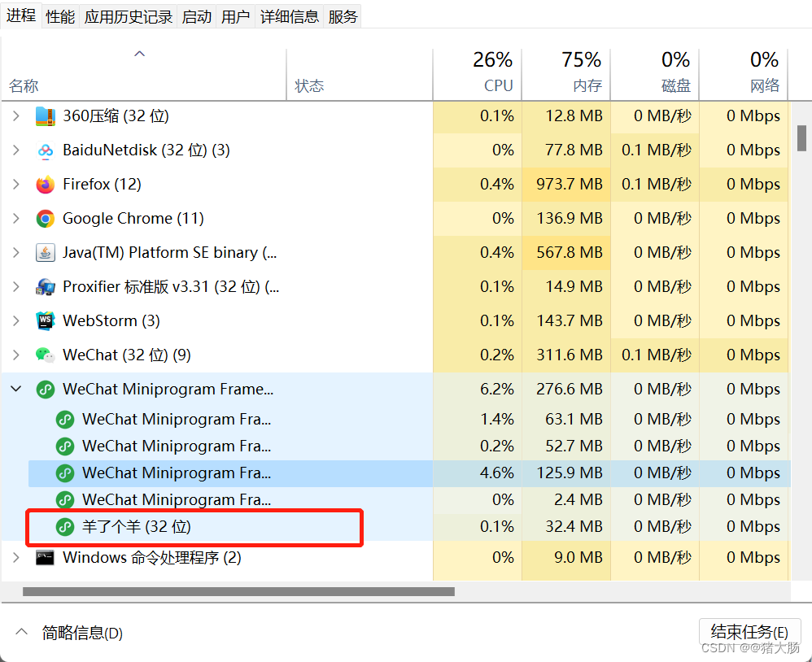Click the WeChat Miniprogram Framework parent icon
The image size is (812, 662).
(x=45, y=390)
